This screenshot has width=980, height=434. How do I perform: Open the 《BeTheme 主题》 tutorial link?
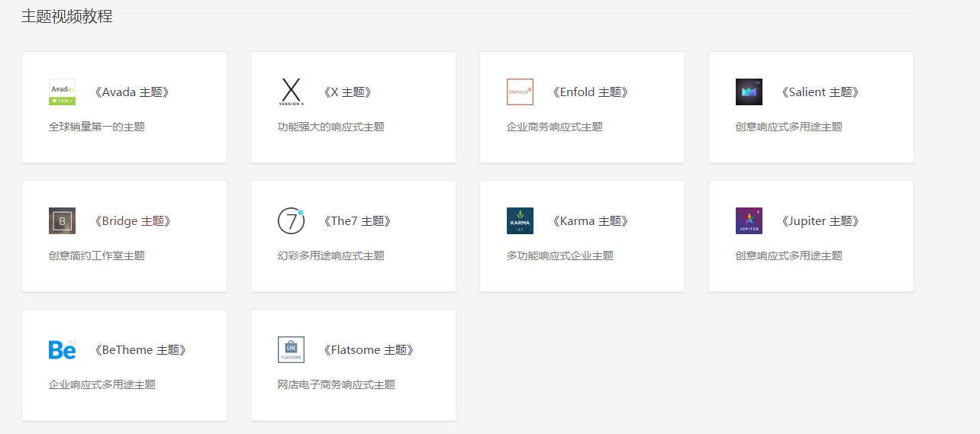click(x=140, y=350)
